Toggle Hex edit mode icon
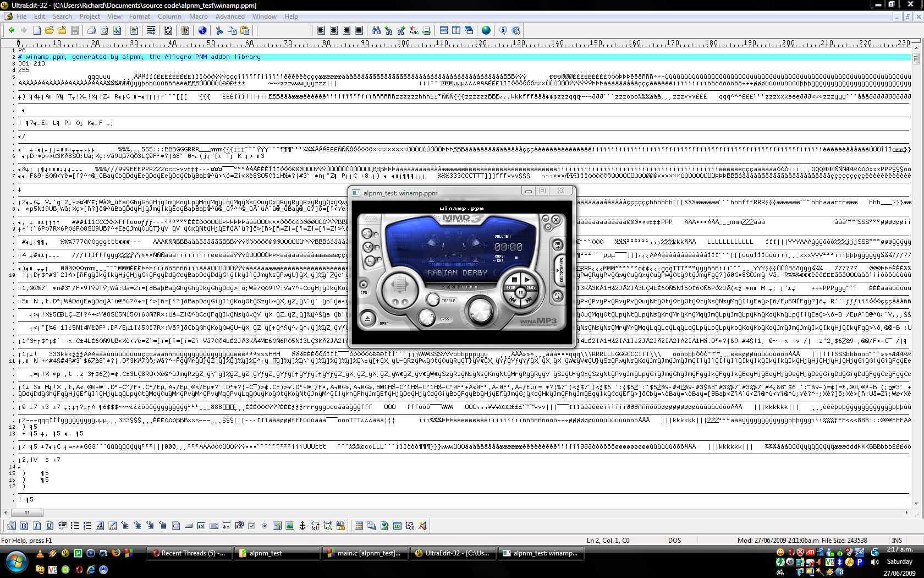 [168, 30]
